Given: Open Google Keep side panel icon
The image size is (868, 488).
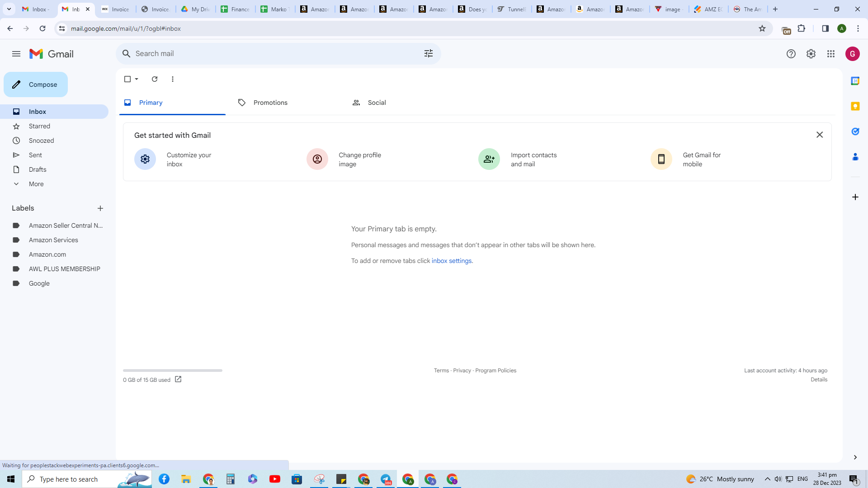Looking at the screenshot, I should coord(855,106).
